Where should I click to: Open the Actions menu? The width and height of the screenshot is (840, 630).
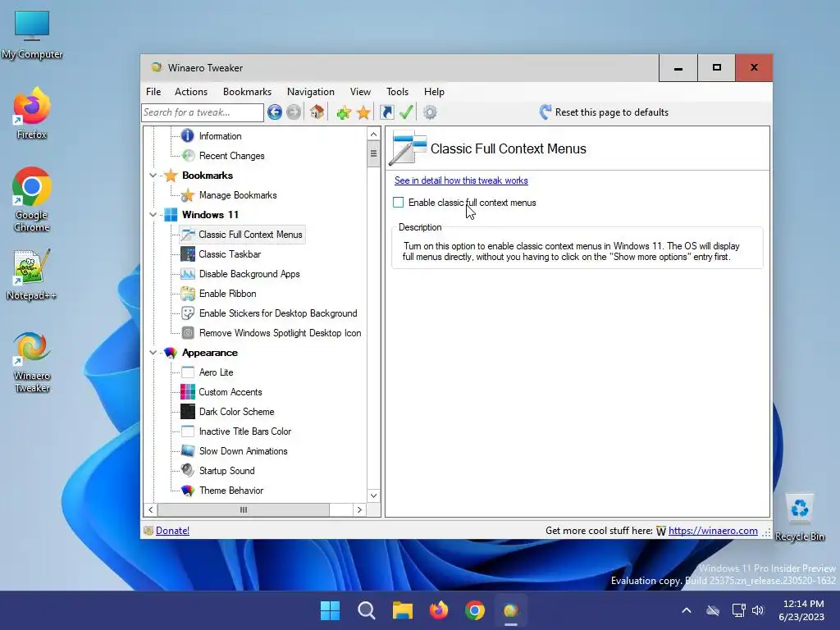tap(190, 92)
